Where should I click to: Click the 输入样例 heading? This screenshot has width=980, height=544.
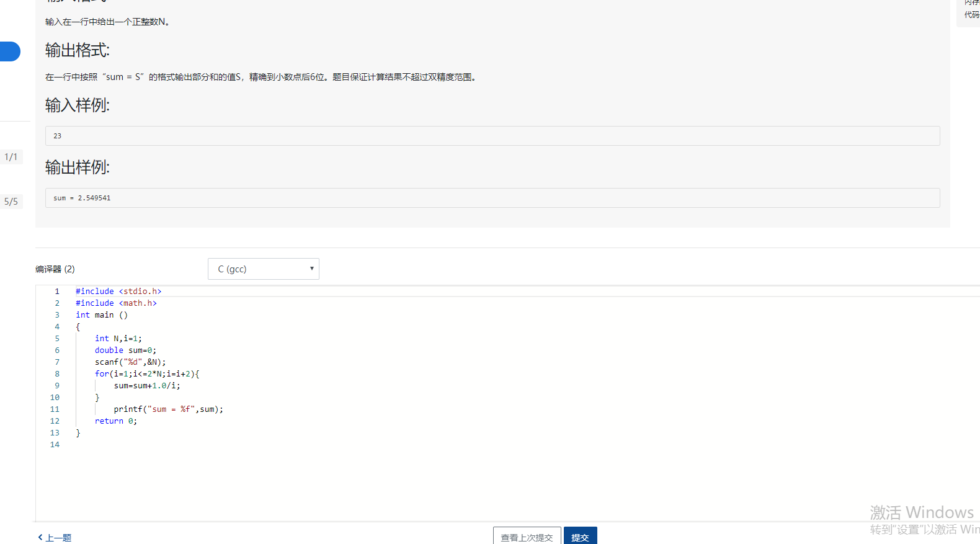click(78, 105)
